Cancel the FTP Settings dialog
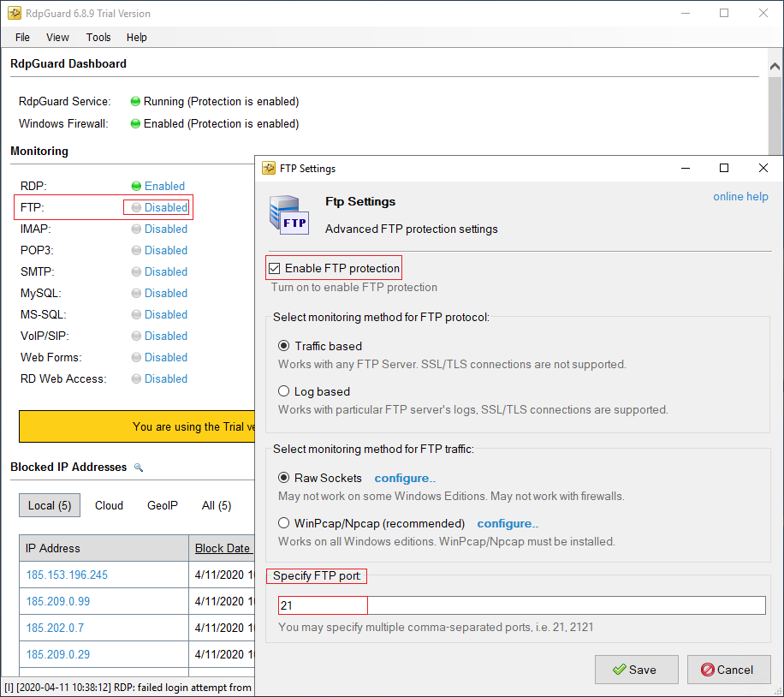This screenshot has height=697, width=784. pyautogui.click(x=729, y=670)
